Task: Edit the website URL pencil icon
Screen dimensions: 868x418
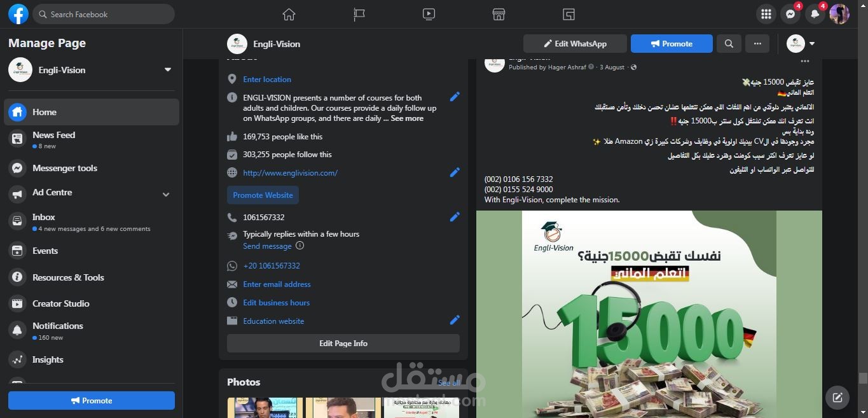Action: pyautogui.click(x=455, y=172)
